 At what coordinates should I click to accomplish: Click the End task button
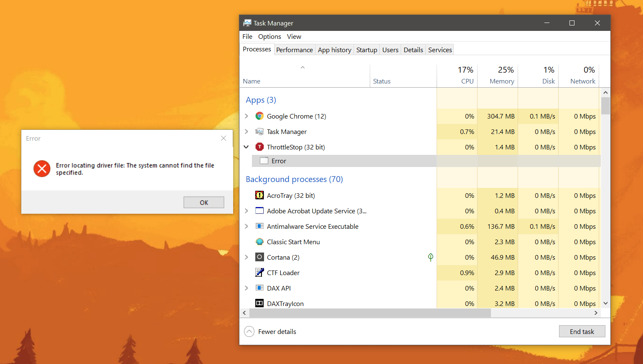(582, 331)
